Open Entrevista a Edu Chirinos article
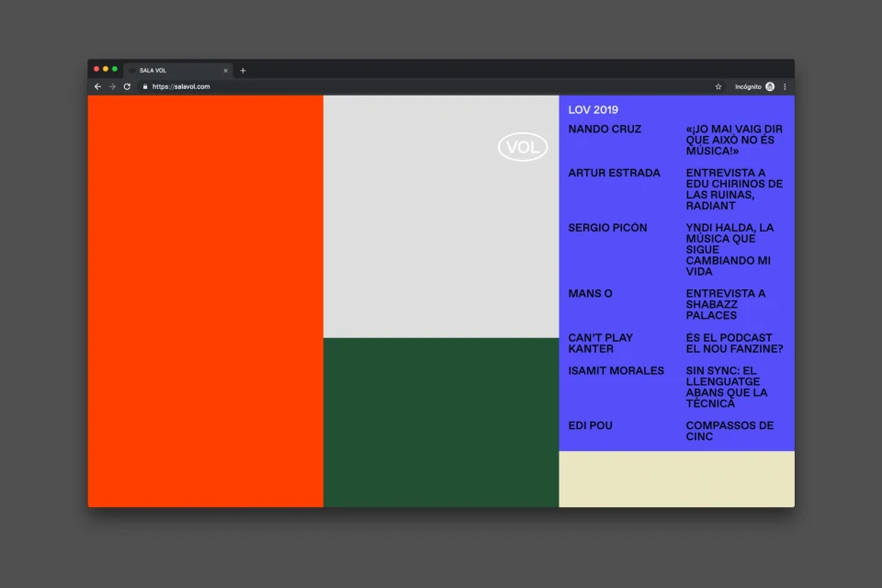 [733, 189]
